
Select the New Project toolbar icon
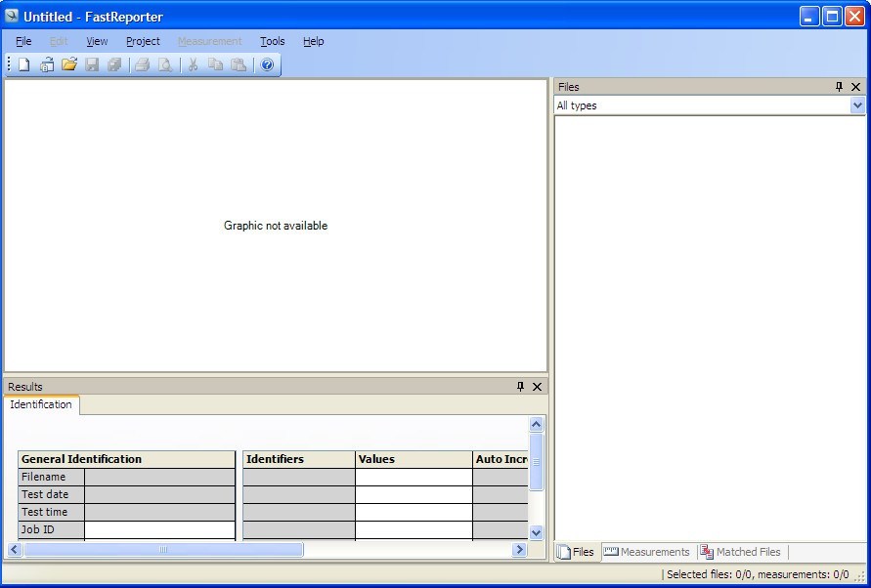pos(45,64)
